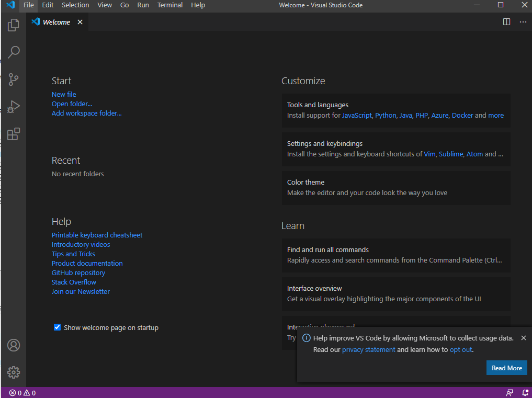Screen dimensions: 532x398
Task: Open Introductory videos link
Action: click(81, 245)
